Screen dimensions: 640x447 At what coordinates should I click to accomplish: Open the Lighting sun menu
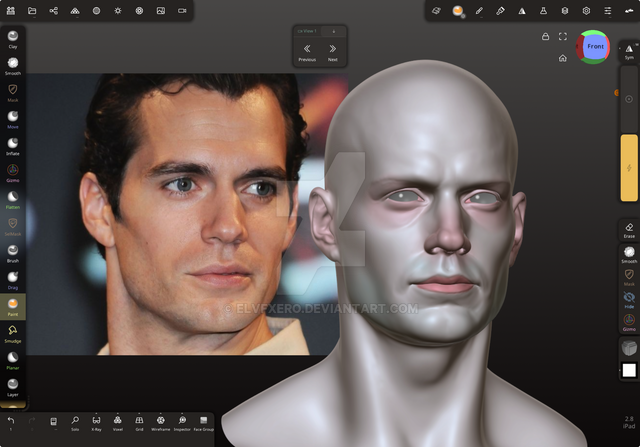(x=118, y=11)
